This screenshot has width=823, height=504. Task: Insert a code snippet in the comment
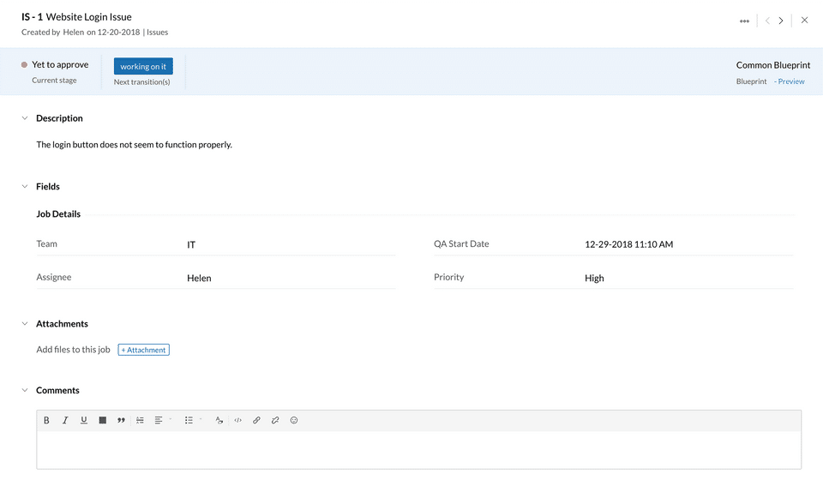(237, 420)
